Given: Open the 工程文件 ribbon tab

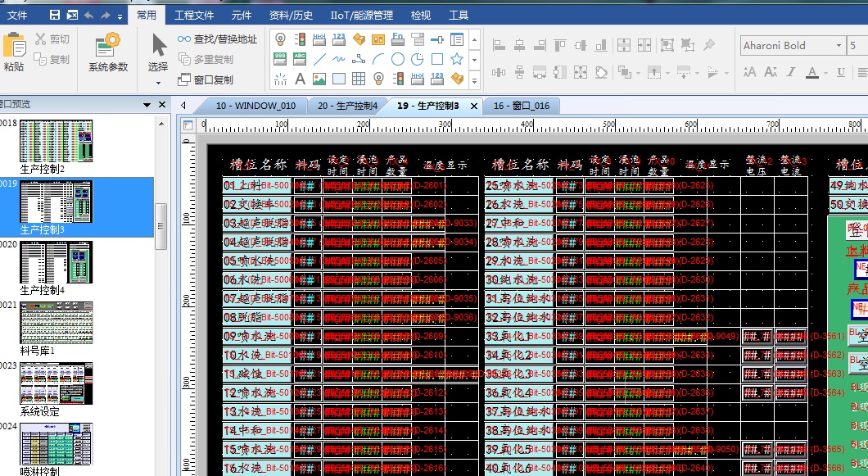Looking at the screenshot, I should pyautogui.click(x=194, y=15).
